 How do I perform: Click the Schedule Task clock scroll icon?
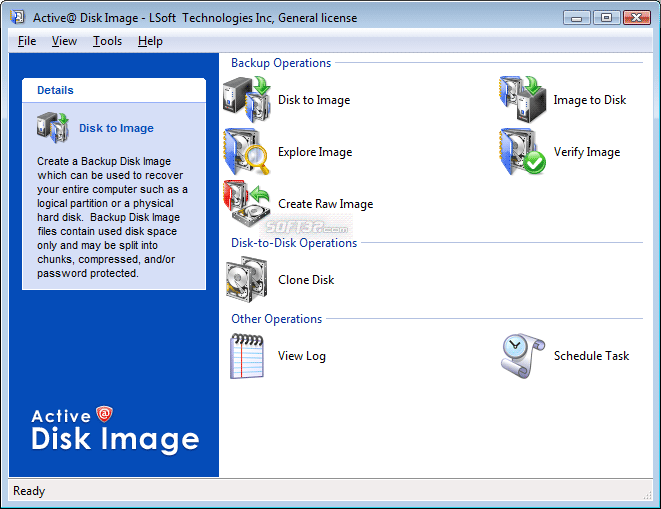(523, 355)
